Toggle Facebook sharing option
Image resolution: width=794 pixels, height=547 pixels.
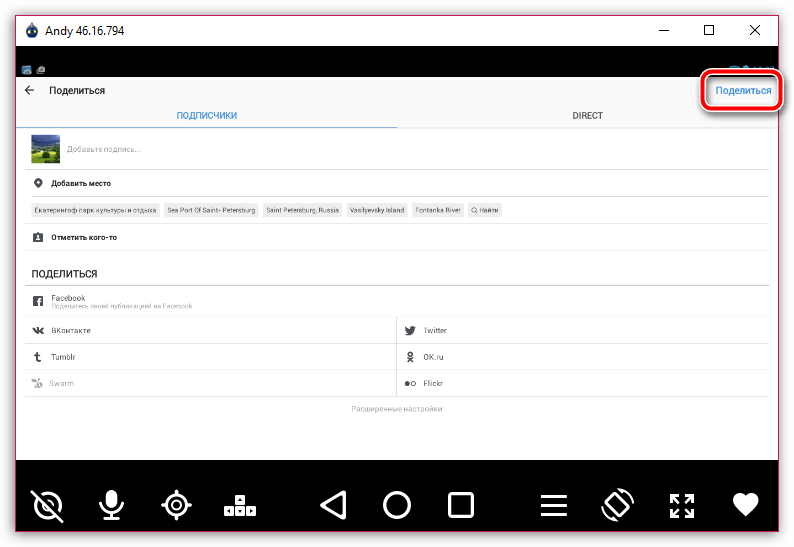point(397,301)
